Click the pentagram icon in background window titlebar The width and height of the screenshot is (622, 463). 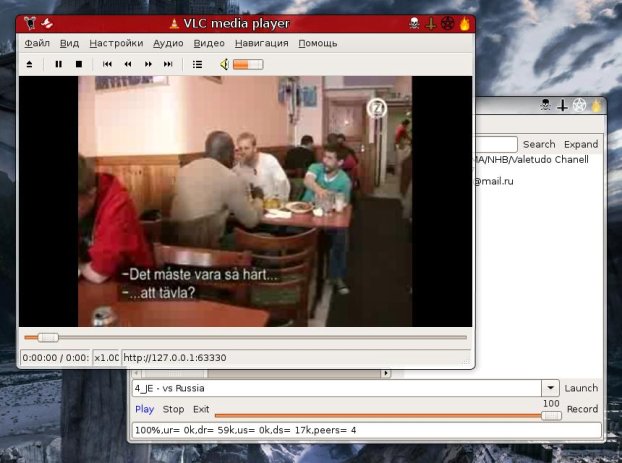point(580,106)
